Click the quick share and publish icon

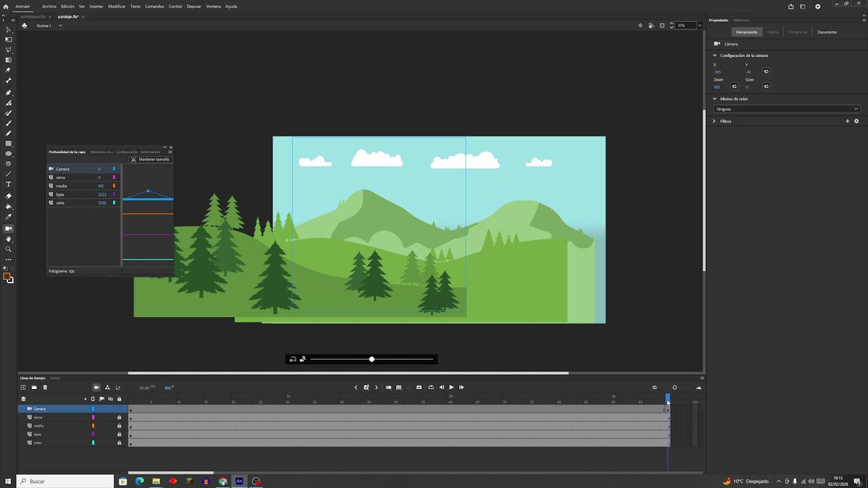791,6
